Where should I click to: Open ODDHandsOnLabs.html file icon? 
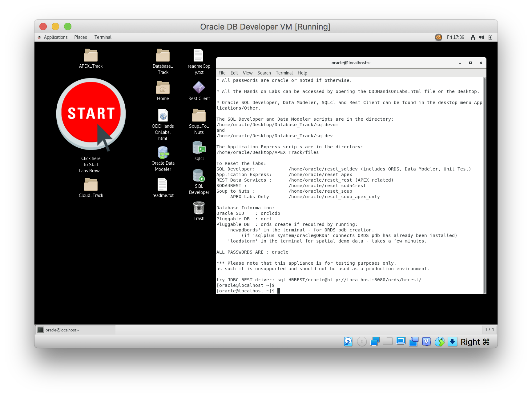(x=163, y=116)
